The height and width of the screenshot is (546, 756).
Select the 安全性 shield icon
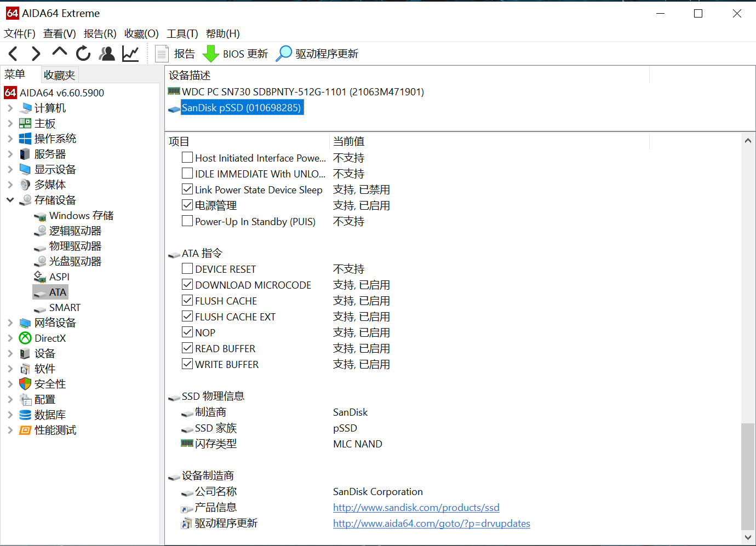[x=25, y=384]
